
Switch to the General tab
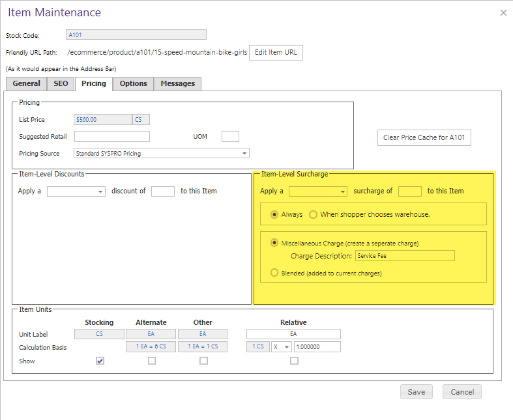point(27,83)
